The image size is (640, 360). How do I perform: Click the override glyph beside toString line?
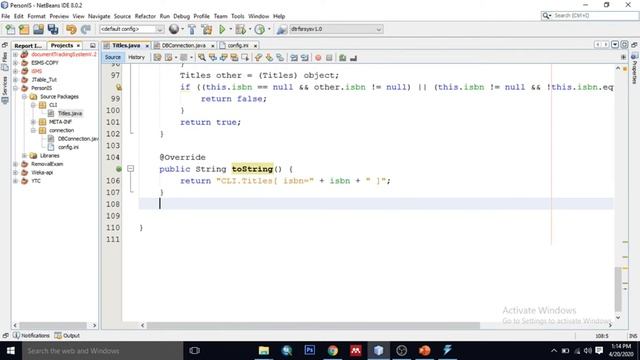point(119,169)
